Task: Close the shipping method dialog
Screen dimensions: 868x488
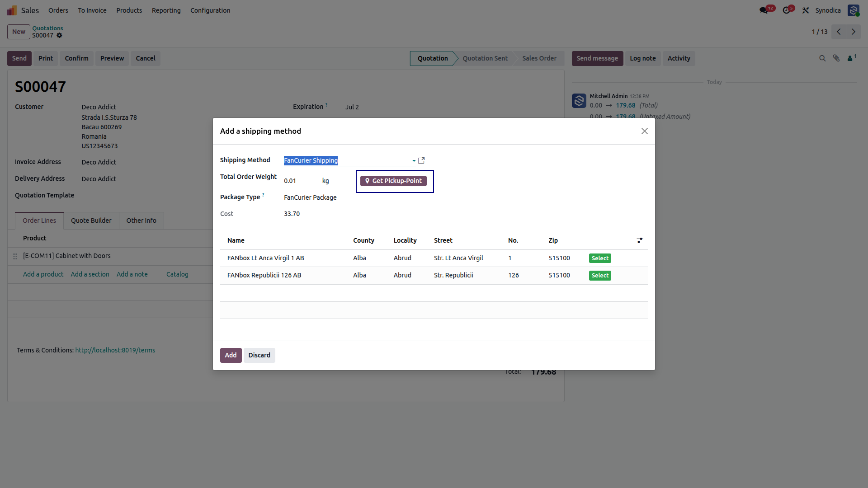Action: pyautogui.click(x=645, y=131)
